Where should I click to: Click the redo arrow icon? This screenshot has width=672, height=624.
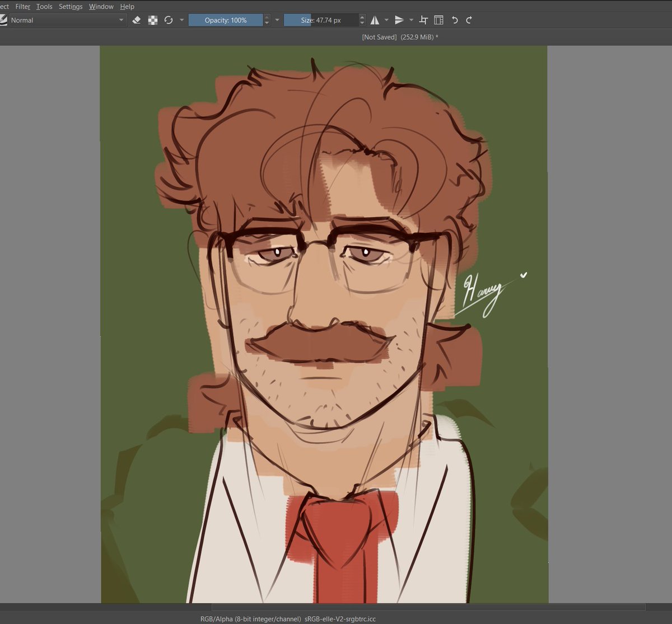point(469,20)
